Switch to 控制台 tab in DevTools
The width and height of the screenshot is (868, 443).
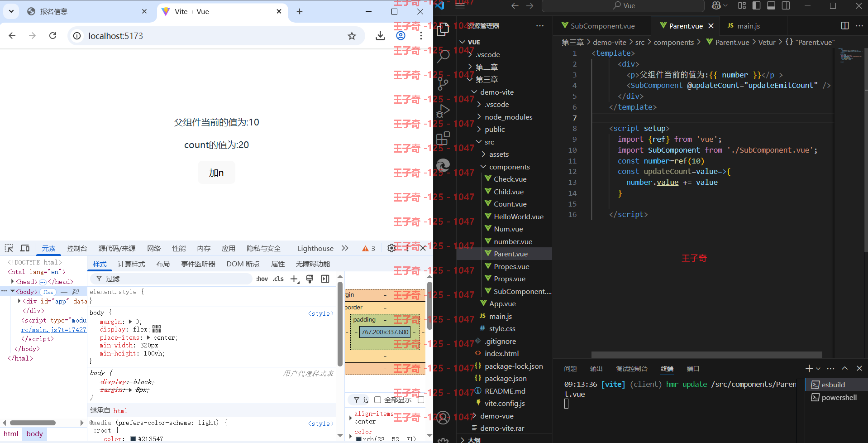(x=77, y=248)
